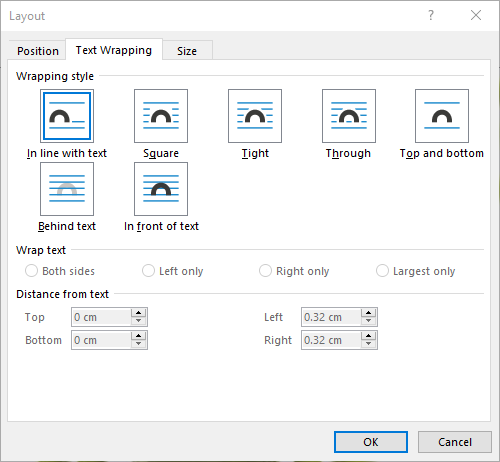The height and width of the screenshot is (462, 500).
Task: Switch to the Size tab
Action: (x=187, y=51)
